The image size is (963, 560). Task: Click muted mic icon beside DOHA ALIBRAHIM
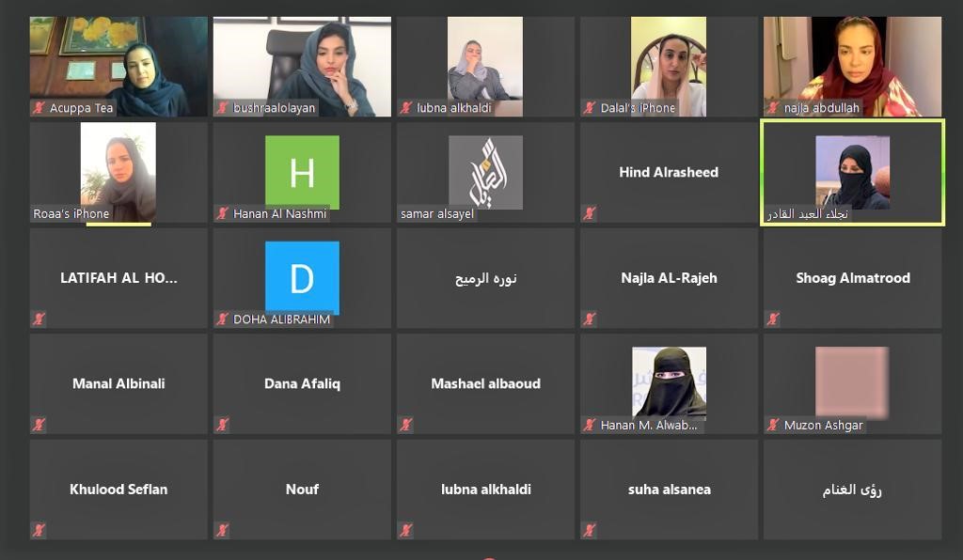point(222,319)
